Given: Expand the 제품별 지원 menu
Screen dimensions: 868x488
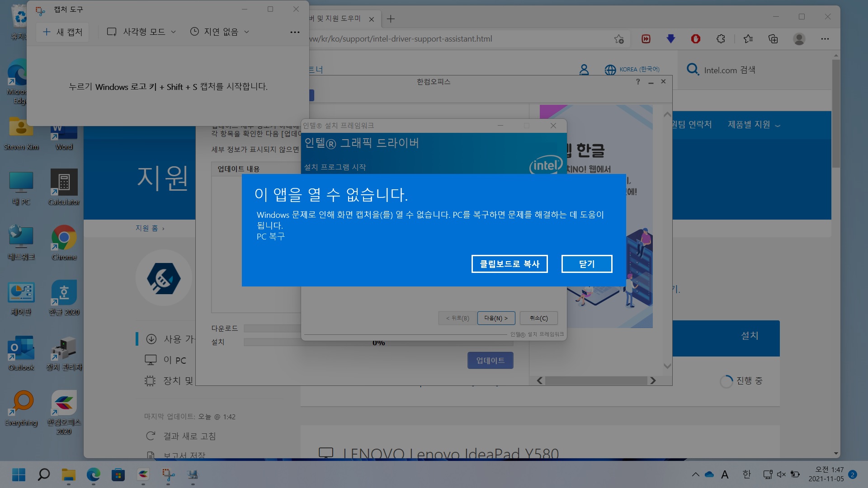Looking at the screenshot, I should tap(754, 125).
